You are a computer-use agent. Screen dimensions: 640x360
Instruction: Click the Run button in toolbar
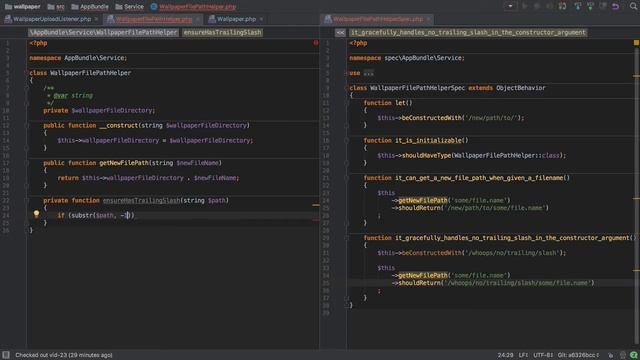point(525,6)
